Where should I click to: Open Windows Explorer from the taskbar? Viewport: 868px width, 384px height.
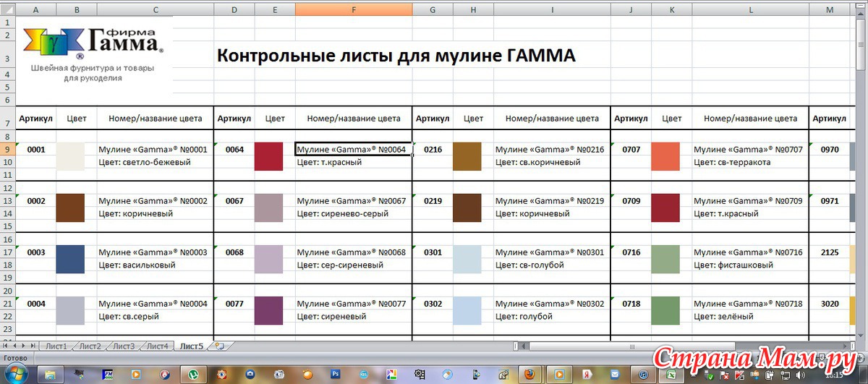click(x=49, y=375)
